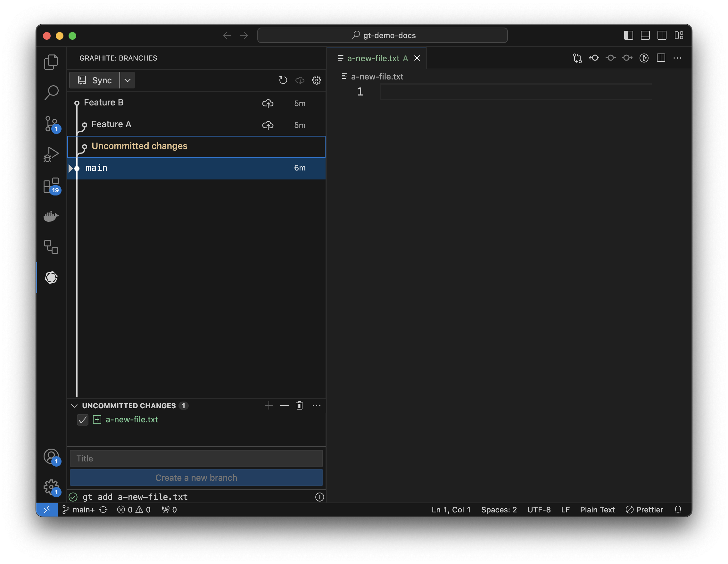The height and width of the screenshot is (564, 728).
Task: Open the Sync dropdown arrow
Action: (127, 80)
